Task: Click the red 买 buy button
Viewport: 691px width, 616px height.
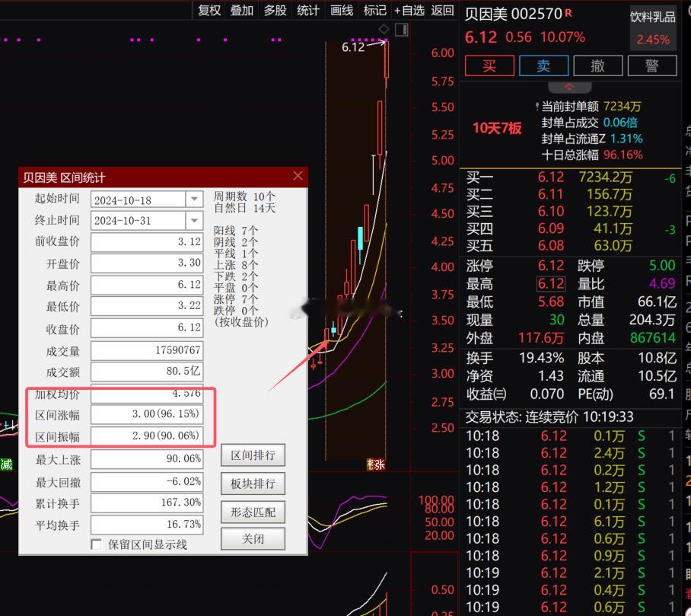Action: pos(489,65)
